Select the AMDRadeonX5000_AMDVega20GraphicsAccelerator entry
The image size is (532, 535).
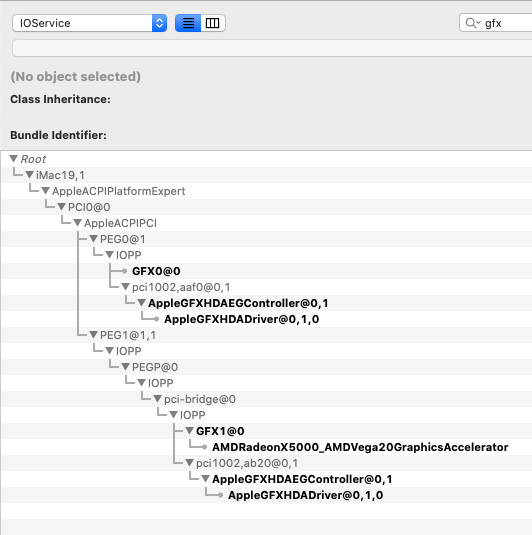click(360, 447)
